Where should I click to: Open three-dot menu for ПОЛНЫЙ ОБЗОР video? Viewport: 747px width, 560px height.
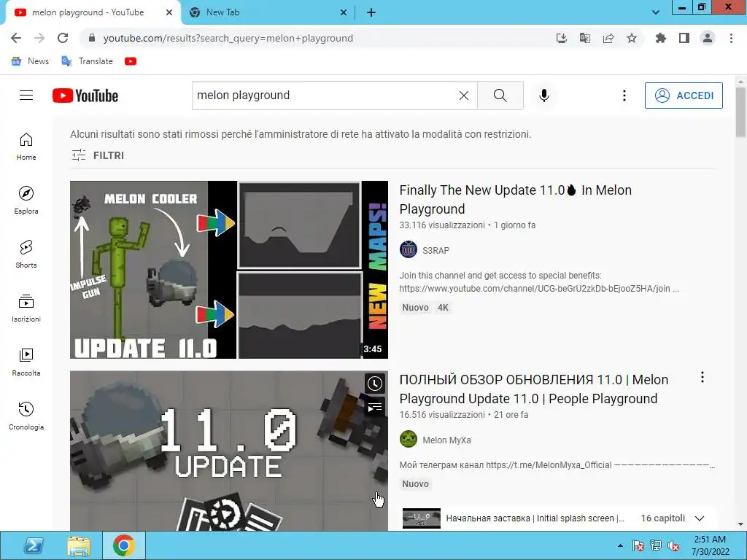(703, 377)
